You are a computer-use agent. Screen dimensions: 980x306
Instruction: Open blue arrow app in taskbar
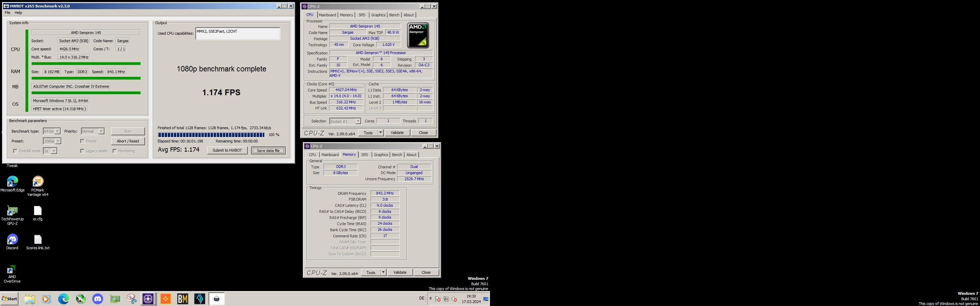pos(200,299)
